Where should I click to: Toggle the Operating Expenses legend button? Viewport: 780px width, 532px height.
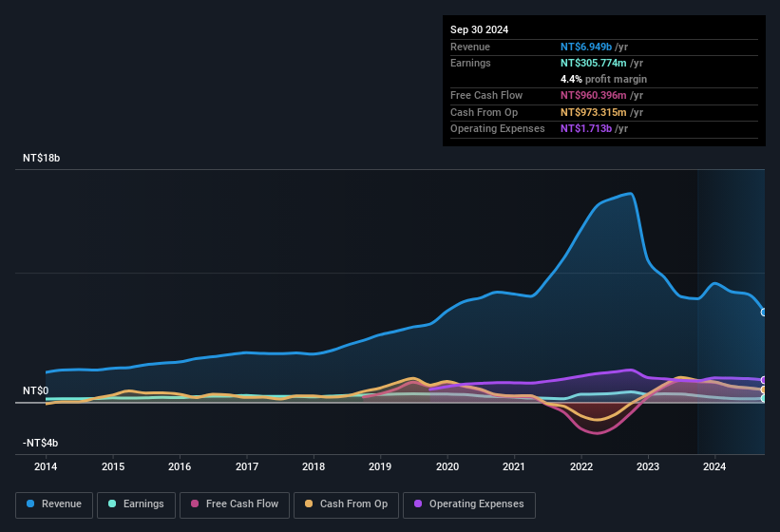[x=469, y=504]
